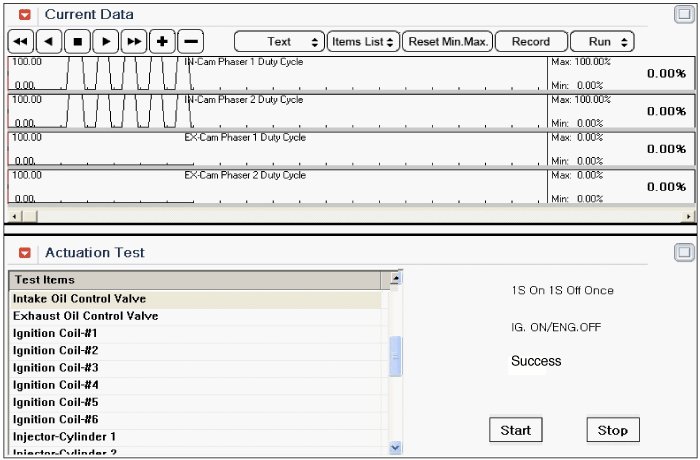The image size is (700, 460).
Task: Maximize the Current Data panel
Action: click(684, 15)
